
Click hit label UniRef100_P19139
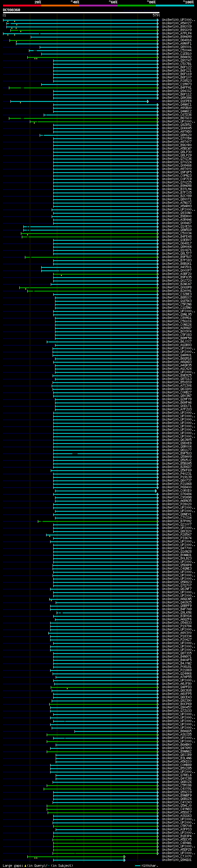point(176,477)
